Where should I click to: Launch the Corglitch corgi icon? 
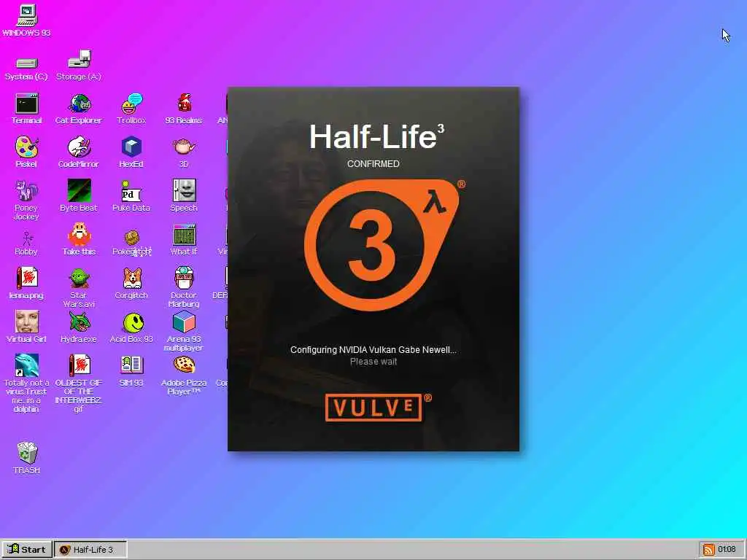[x=131, y=284]
